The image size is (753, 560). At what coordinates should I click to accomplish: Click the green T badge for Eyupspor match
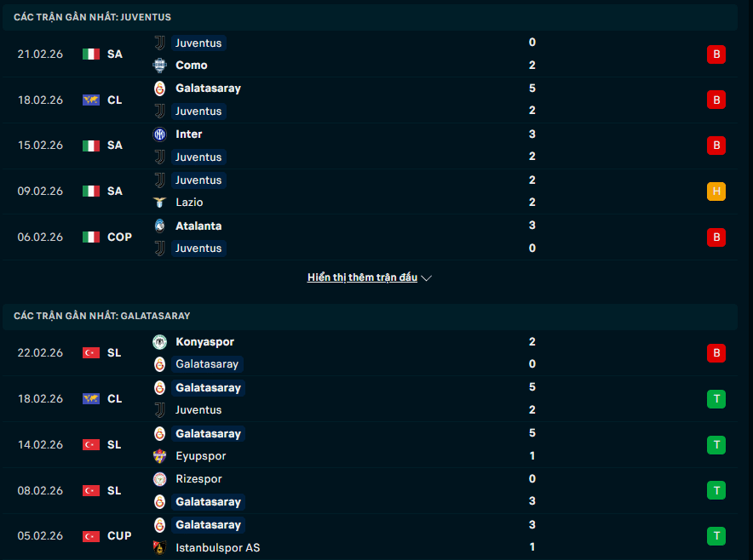[716, 445]
